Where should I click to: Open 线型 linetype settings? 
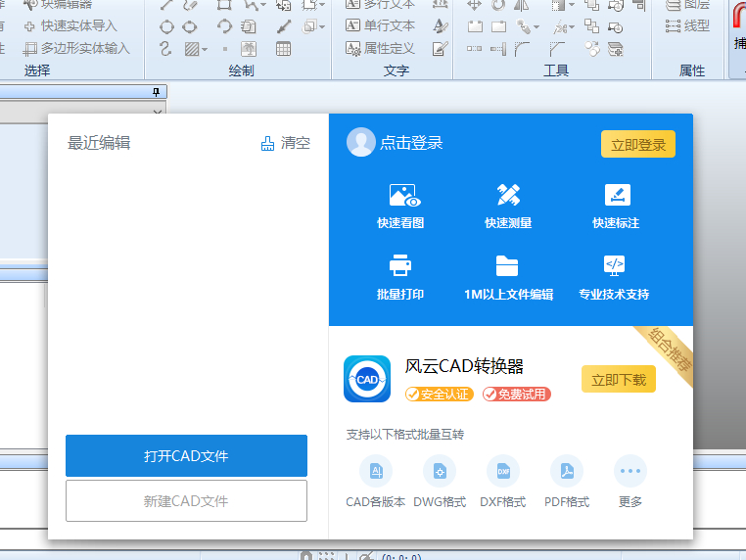tap(687, 25)
